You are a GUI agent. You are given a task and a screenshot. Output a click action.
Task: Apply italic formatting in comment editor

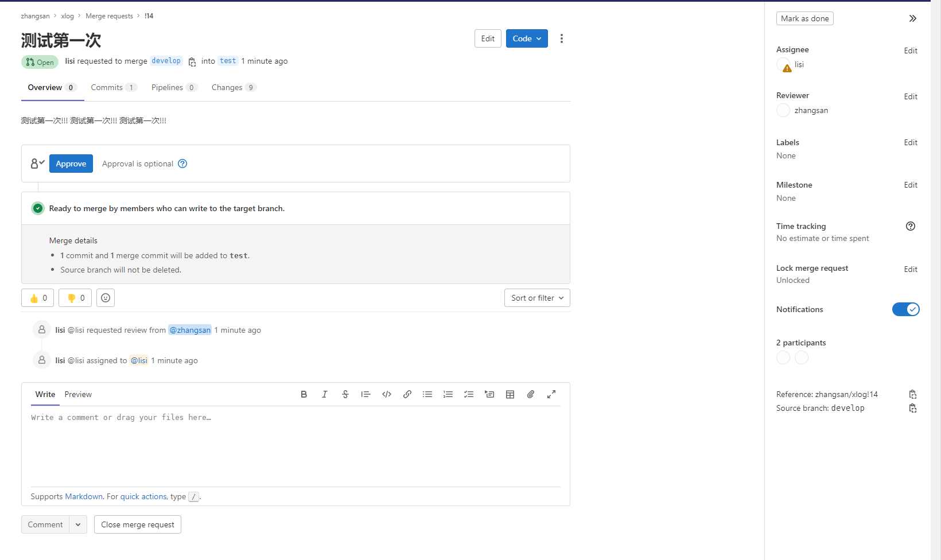325,394
